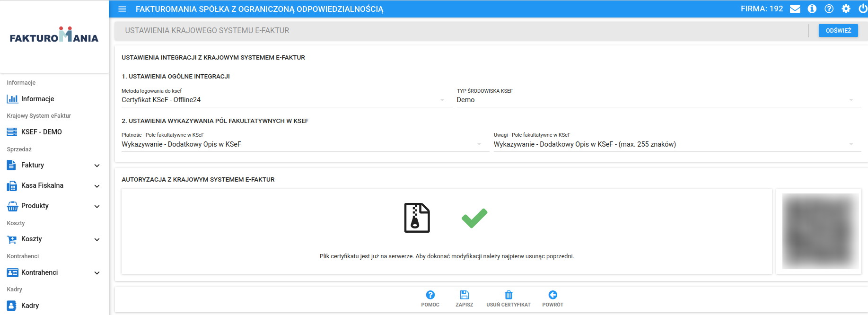Click FIRMA: 192 label in header
Image resolution: width=868 pixels, height=315 pixels.
point(762,9)
